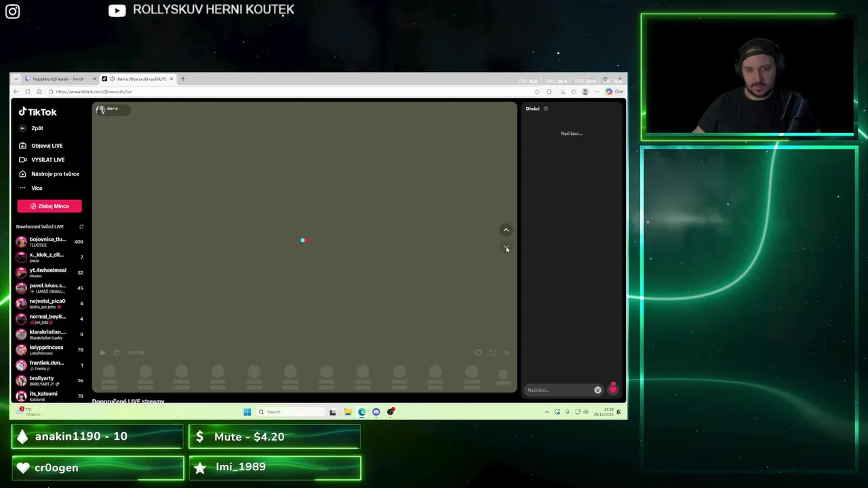
Task: Open nejvetsi_pica0 live stream
Action: 50,303
